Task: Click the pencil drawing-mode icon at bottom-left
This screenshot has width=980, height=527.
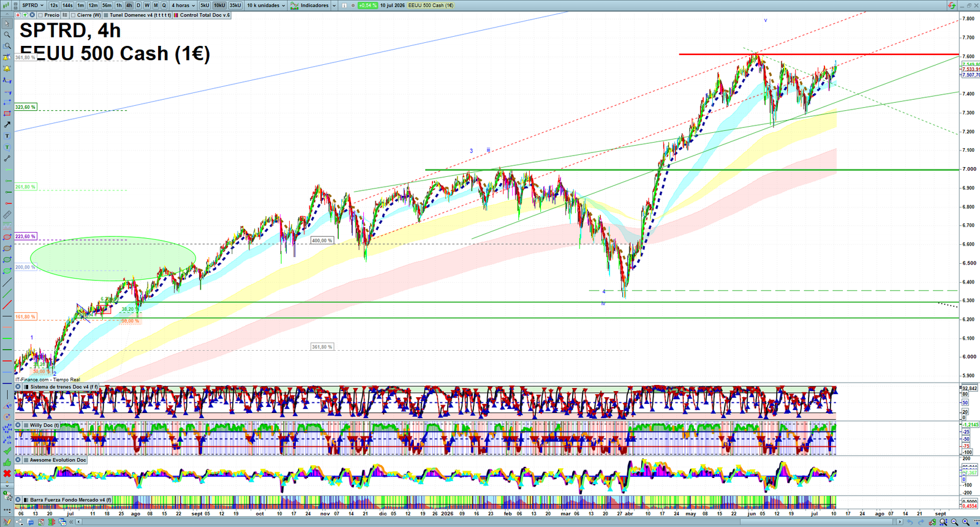Action: click(7, 521)
